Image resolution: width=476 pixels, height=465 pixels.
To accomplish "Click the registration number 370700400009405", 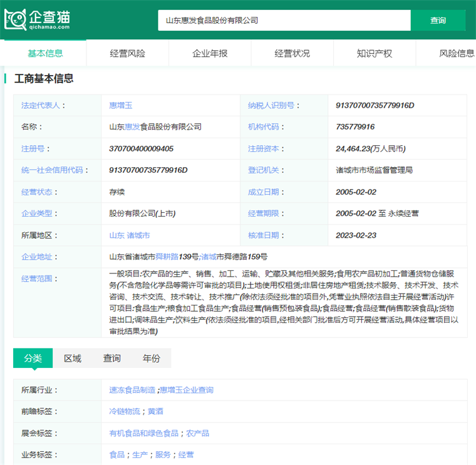I will (141, 148).
